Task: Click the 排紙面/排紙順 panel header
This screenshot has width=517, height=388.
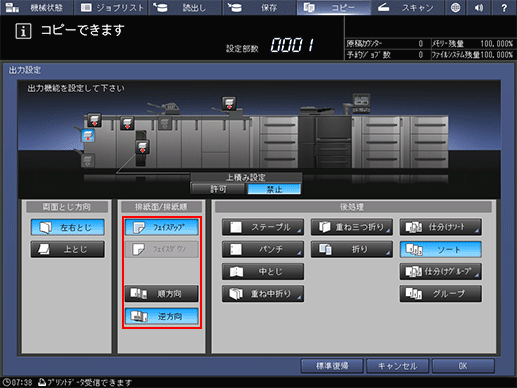Action: pyautogui.click(x=161, y=207)
